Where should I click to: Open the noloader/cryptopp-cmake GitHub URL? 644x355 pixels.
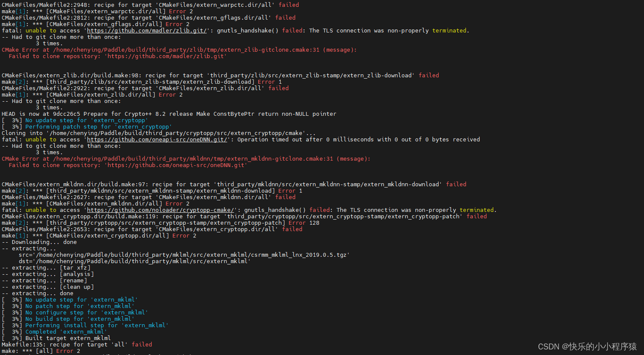click(161, 210)
